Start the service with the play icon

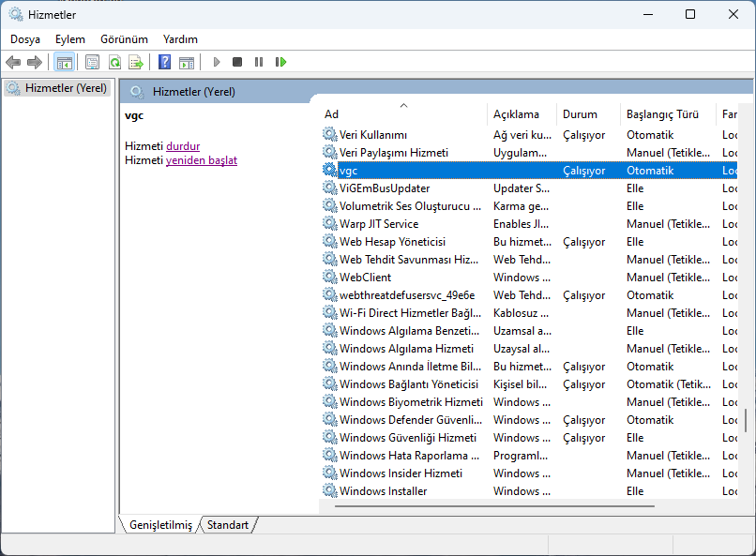click(x=217, y=62)
